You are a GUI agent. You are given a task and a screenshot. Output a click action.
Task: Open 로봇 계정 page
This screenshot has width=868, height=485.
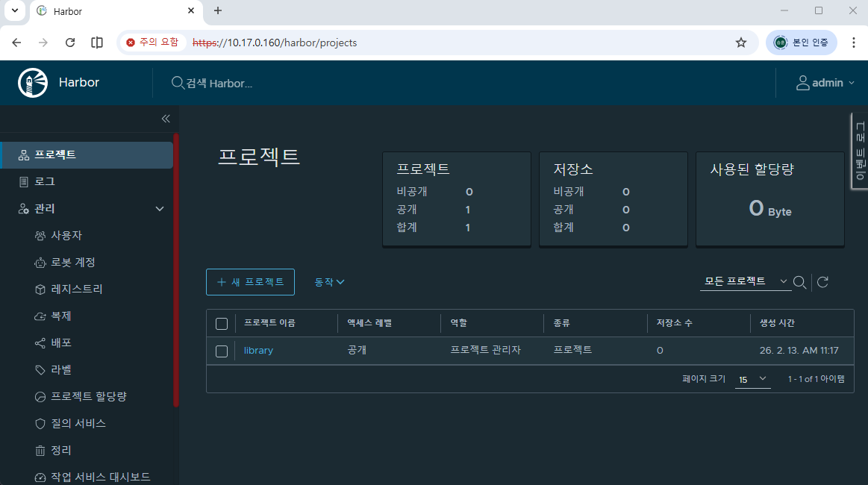coord(73,263)
